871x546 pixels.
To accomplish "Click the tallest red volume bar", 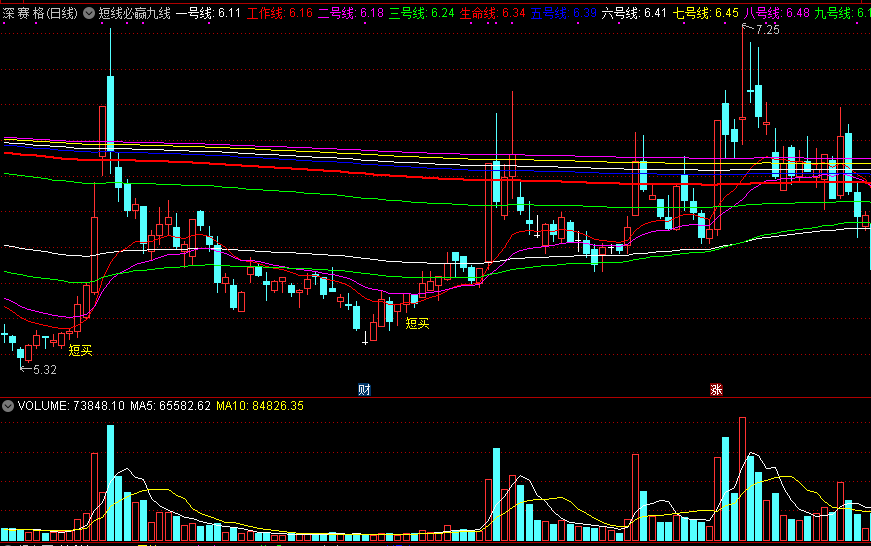I will [743, 479].
